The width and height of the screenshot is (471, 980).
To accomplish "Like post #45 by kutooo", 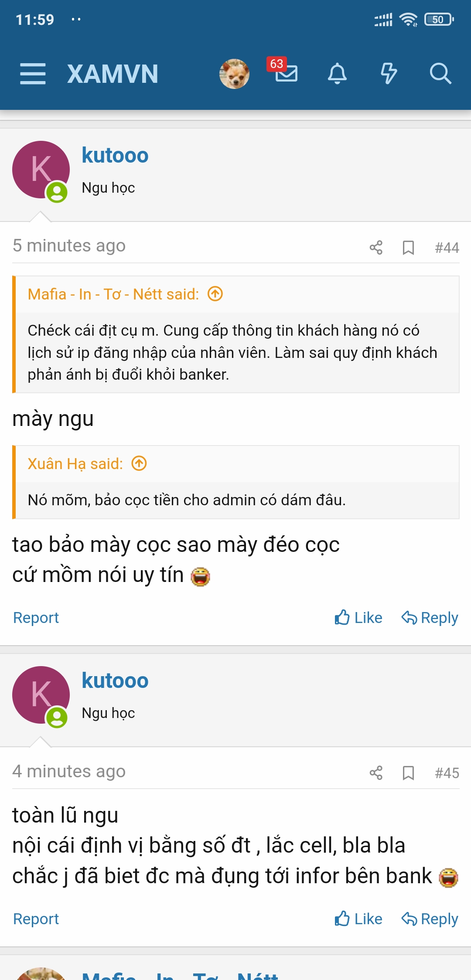I will [358, 919].
